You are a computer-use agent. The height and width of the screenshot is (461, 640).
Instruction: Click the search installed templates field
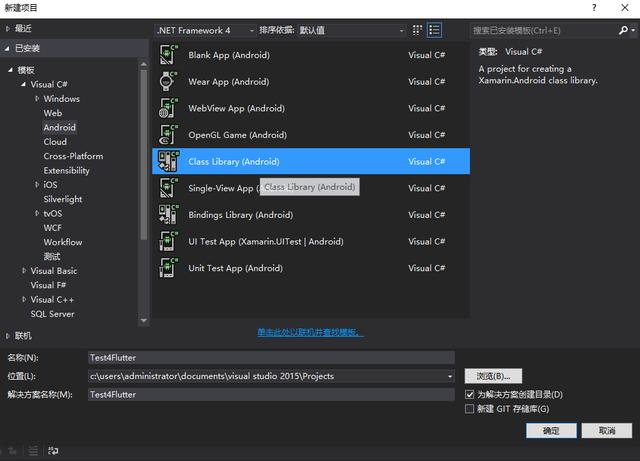[544, 30]
